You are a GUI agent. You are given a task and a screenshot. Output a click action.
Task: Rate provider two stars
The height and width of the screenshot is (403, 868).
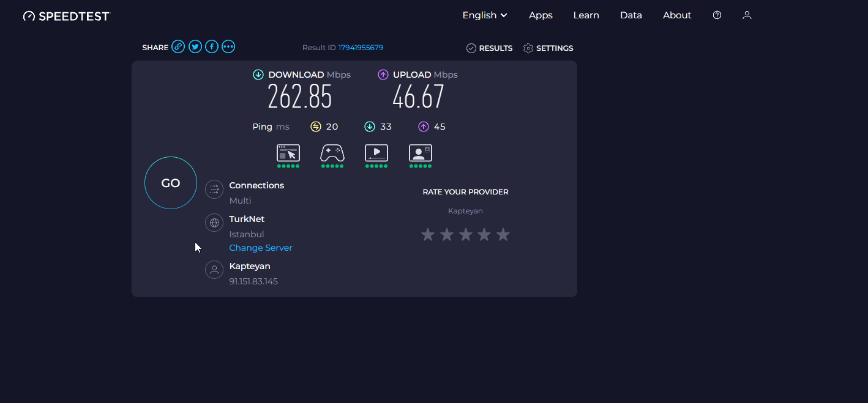(x=447, y=235)
